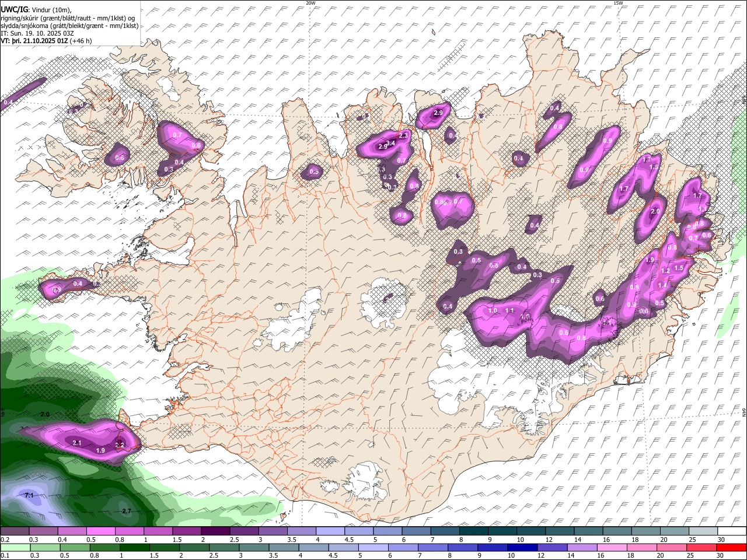Pick the white 30 snow legend swatch
The height and width of the screenshot is (560, 747).
click(731, 531)
